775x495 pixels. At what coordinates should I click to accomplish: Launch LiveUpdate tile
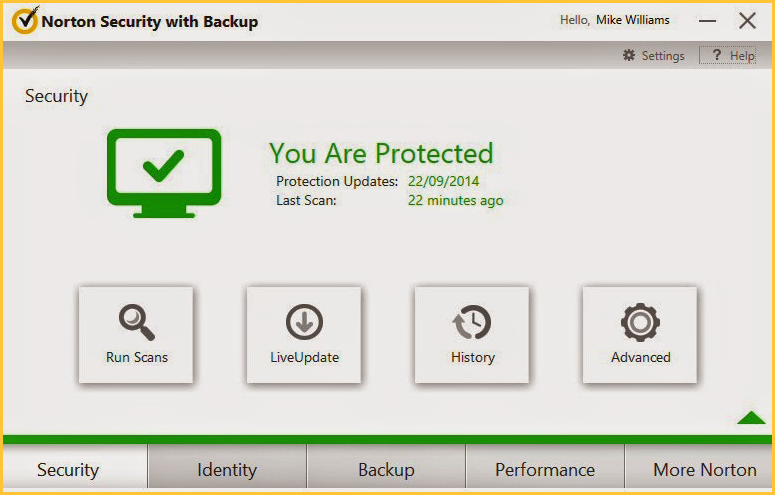pos(304,334)
